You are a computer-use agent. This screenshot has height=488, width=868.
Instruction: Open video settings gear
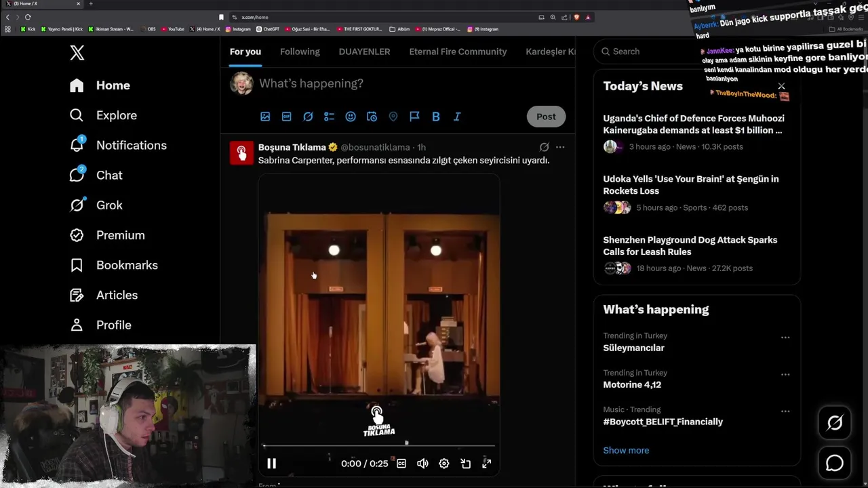pos(444,464)
